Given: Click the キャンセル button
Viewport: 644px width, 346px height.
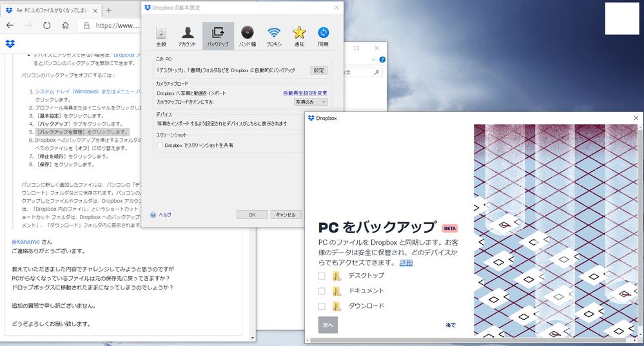Looking at the screenshot, I should (x=286, y=215).
